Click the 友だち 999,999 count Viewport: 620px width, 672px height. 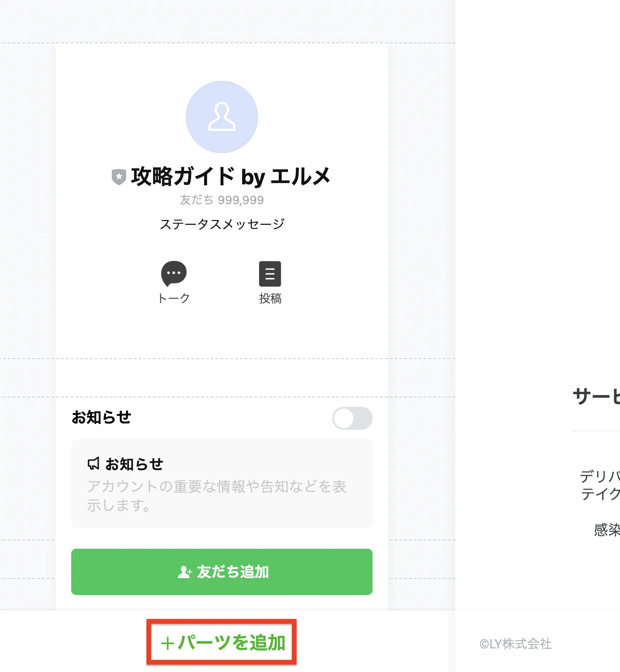(x=222, y=200)
